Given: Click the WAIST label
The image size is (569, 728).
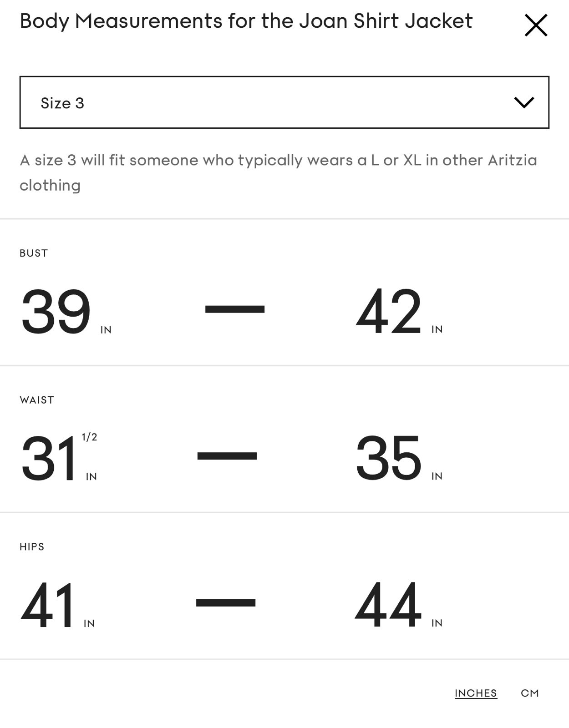Looking at the screenshot, I should 37,400.
